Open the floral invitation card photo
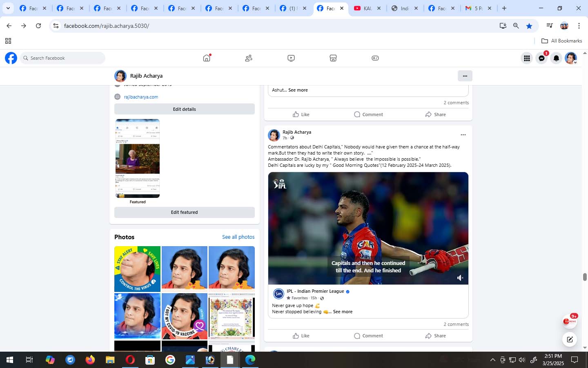This screenshot has width=588, height=368. 232,316
